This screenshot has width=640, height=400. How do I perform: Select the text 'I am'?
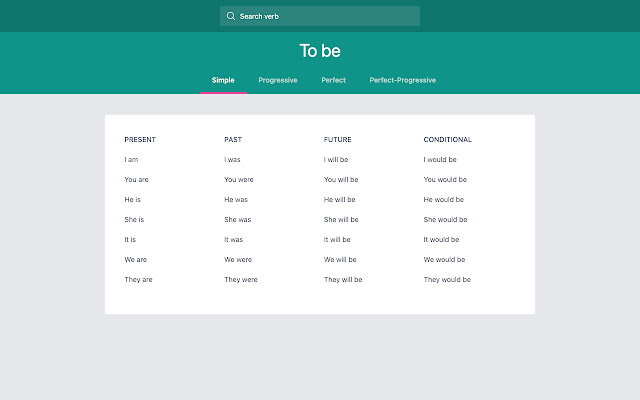click(x=131, y=160)
